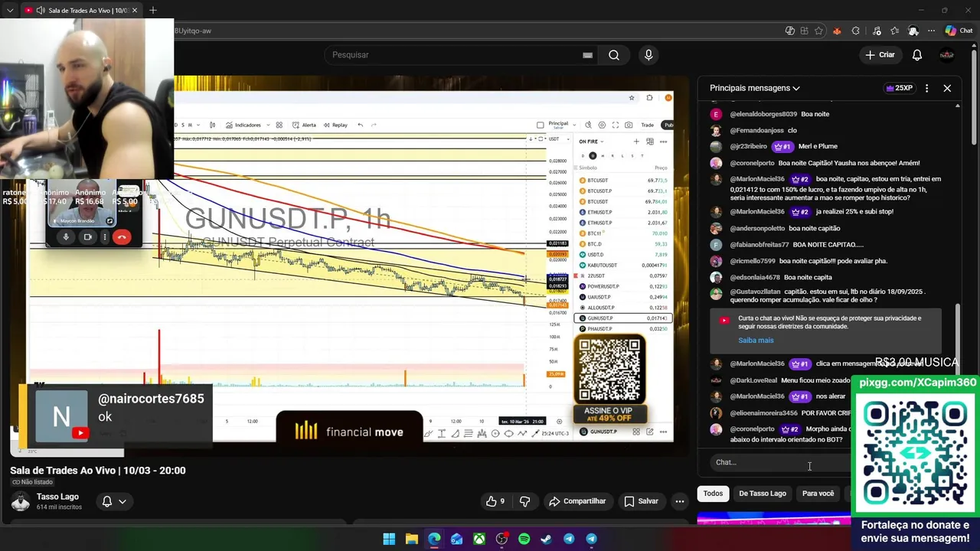Like the video with thumbs up
The height and width of the screenshot is (551, 980).
pos(495,501)
